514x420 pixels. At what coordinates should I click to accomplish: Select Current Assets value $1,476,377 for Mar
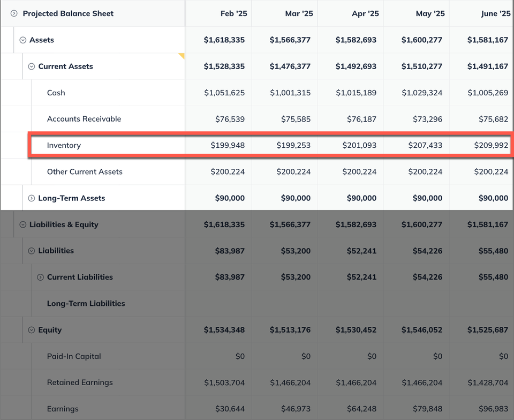290,66
